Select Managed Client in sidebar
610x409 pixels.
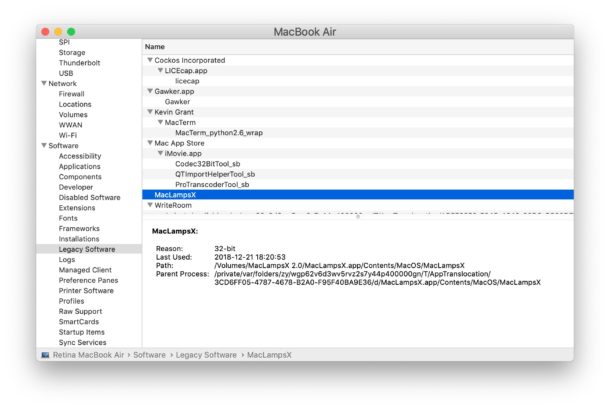85,270
